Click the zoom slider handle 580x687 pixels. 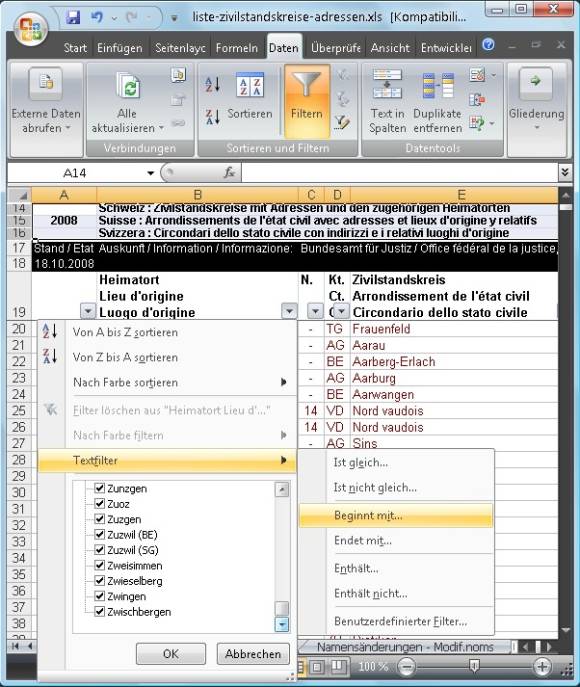click(474, 666)
